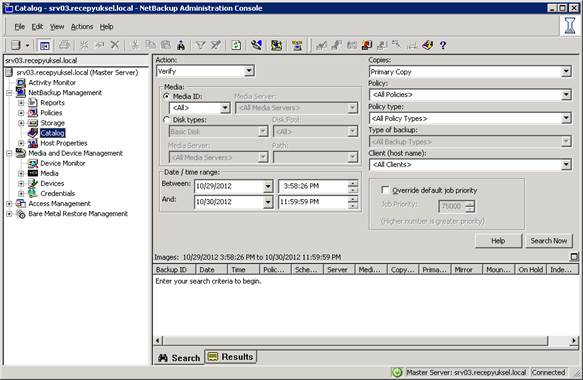Click the Activity Monitor tree icon
This screenshot has width=583, height=380.
(21, 83)
